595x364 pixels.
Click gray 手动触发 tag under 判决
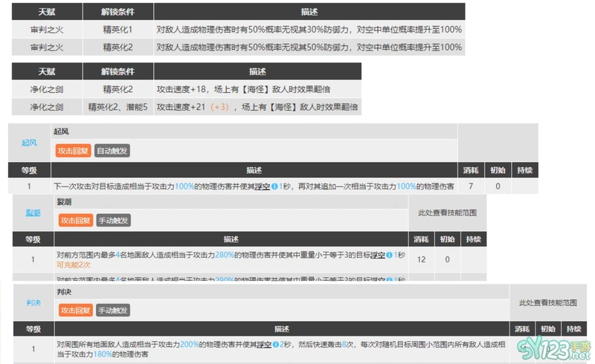(113, 311)
